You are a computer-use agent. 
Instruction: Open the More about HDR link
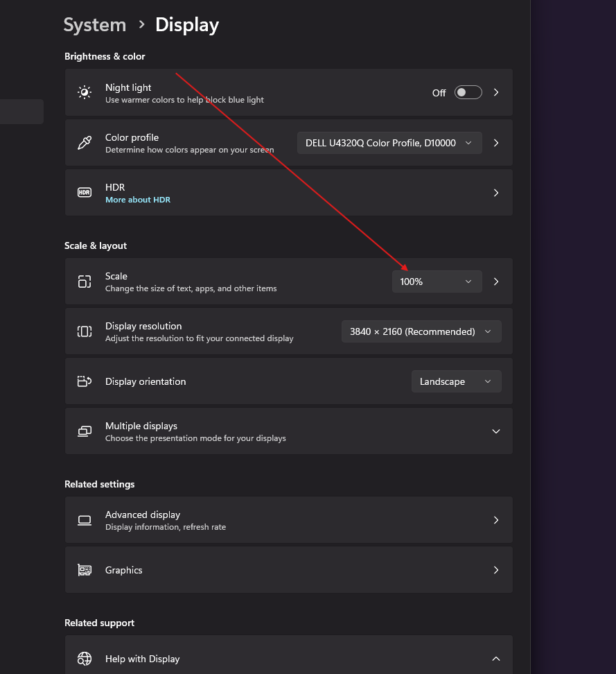click(137, 199)
